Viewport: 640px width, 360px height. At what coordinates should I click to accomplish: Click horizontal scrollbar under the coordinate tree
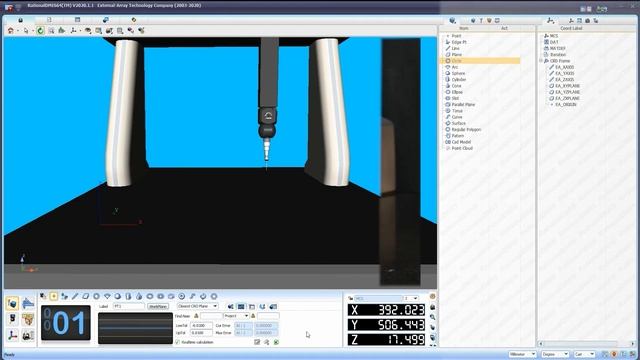587,344
